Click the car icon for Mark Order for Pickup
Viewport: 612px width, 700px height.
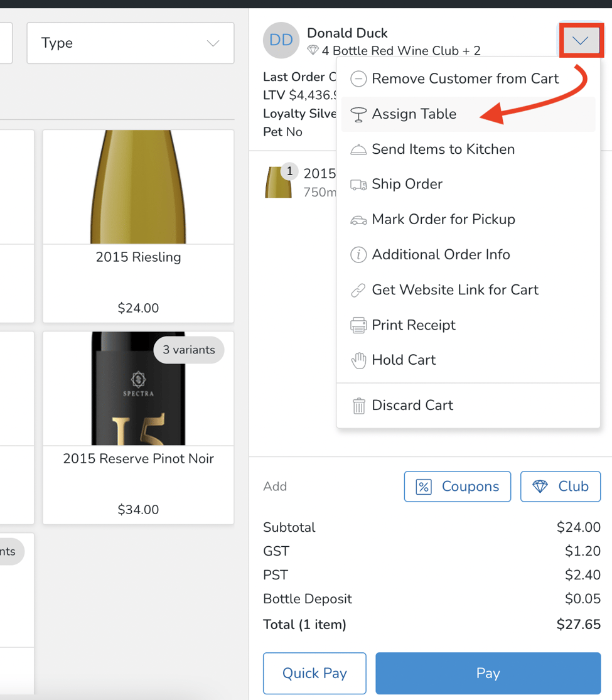pyautogui.click(x=358, y=219)
